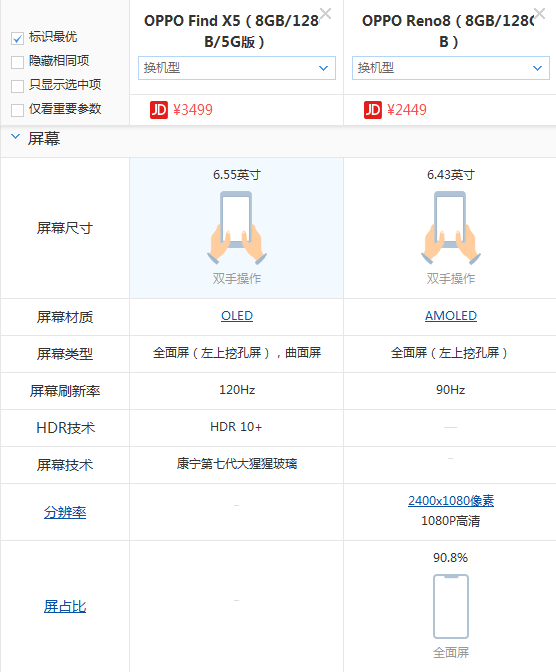Select the 康宁第七代大猩猩玻璃 cell
The image size is (556, 672).
coord(237,464)
